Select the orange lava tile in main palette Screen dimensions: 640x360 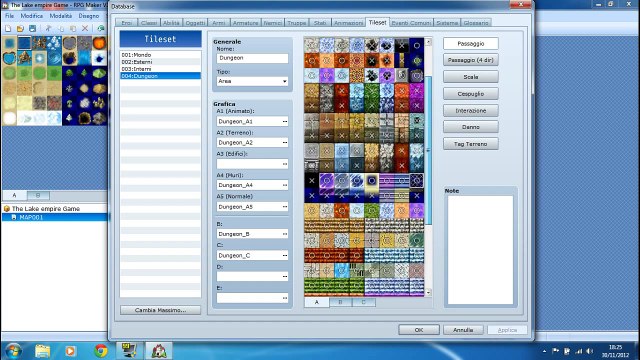click(99, 43)
